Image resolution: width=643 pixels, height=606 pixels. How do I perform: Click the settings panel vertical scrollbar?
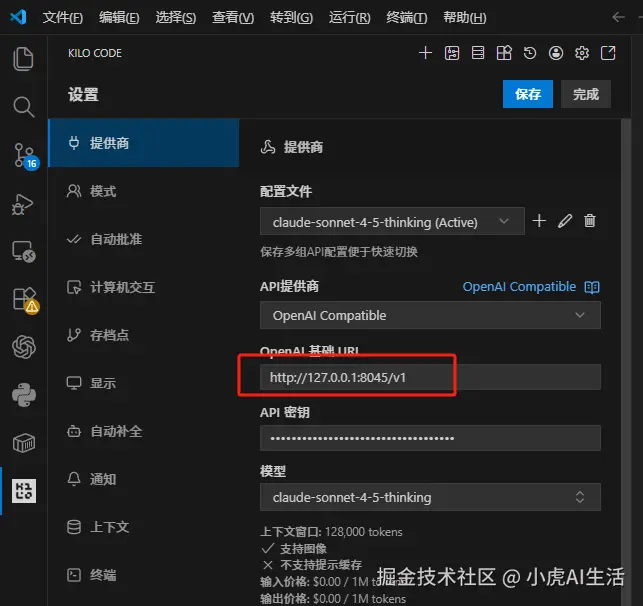point(626,361)
